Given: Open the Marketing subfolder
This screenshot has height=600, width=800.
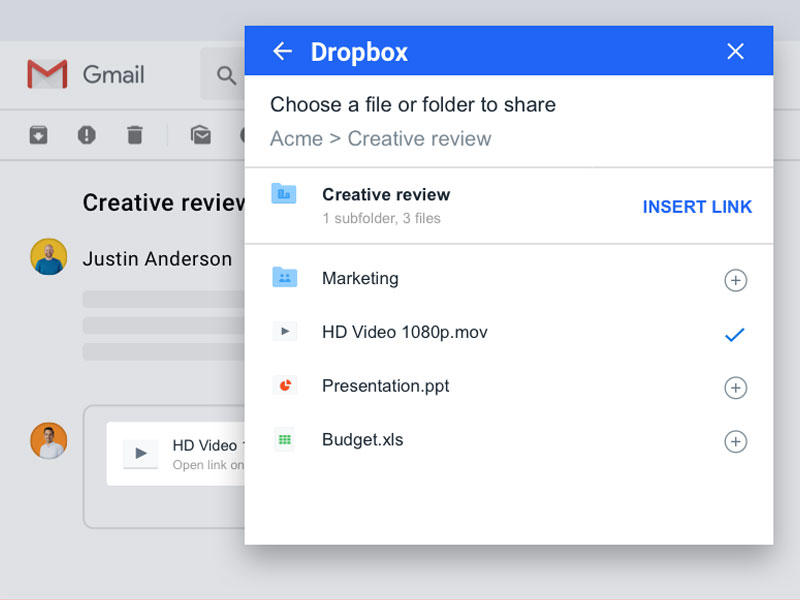Looking at the screenshot, I should pyautogui.click(x=360, y=279).
